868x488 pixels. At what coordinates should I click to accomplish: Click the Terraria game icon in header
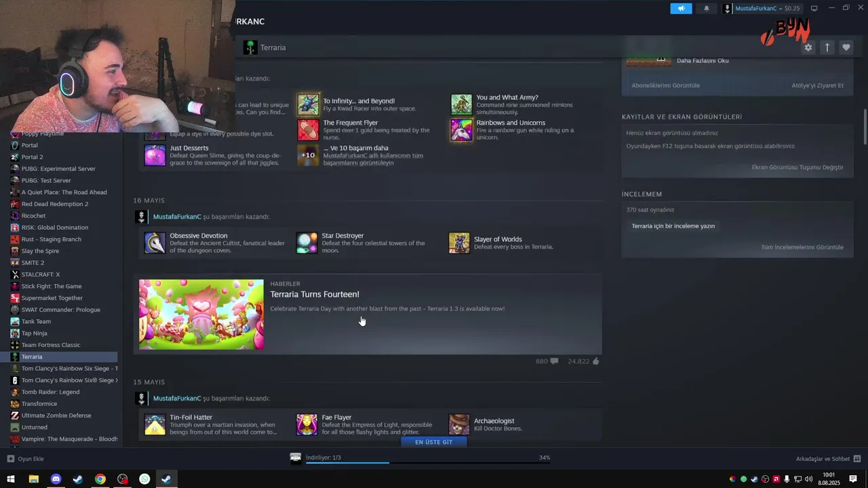250,47
